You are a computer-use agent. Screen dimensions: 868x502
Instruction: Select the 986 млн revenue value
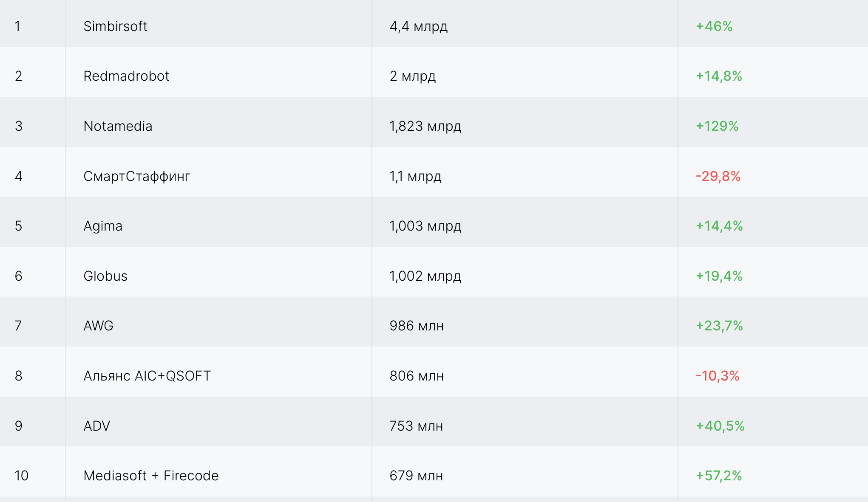[x=417, y=326]
